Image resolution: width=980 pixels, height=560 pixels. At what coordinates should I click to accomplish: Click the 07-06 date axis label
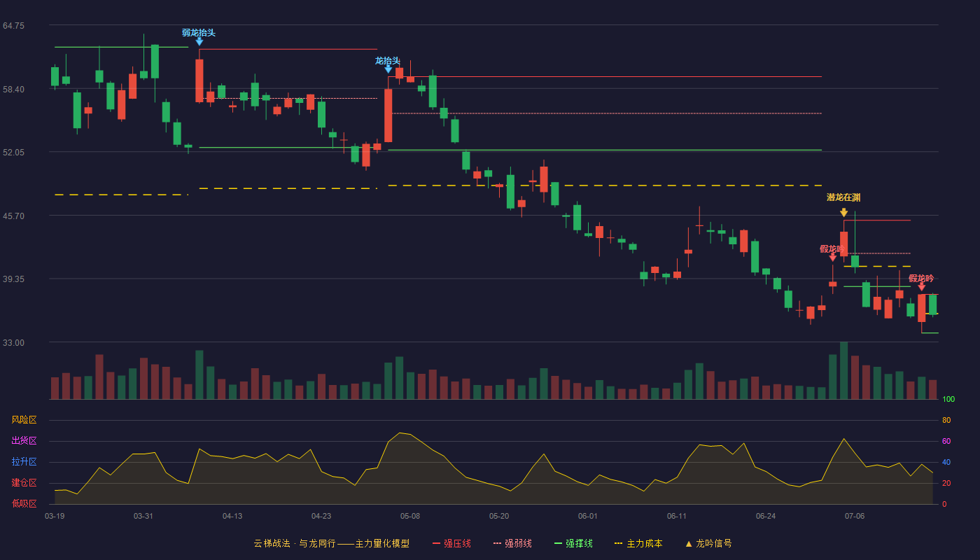tap(855, 516)
